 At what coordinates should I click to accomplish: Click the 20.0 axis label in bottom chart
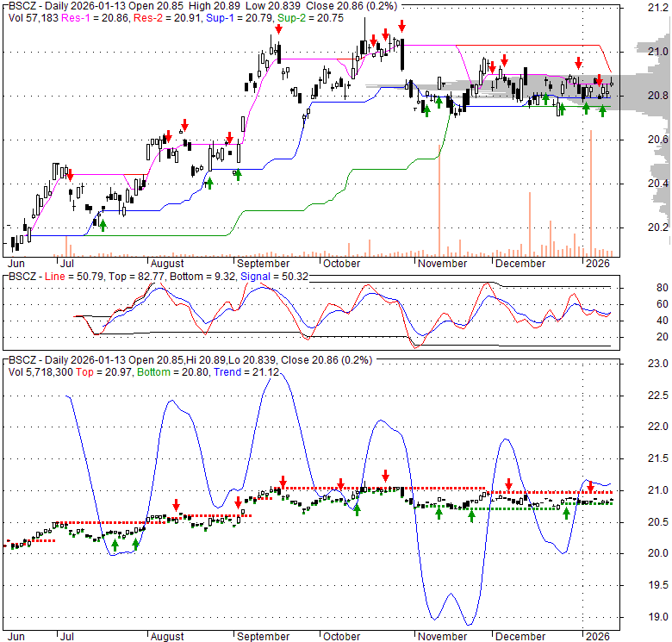pyautogui.click(x=658, y=553)
